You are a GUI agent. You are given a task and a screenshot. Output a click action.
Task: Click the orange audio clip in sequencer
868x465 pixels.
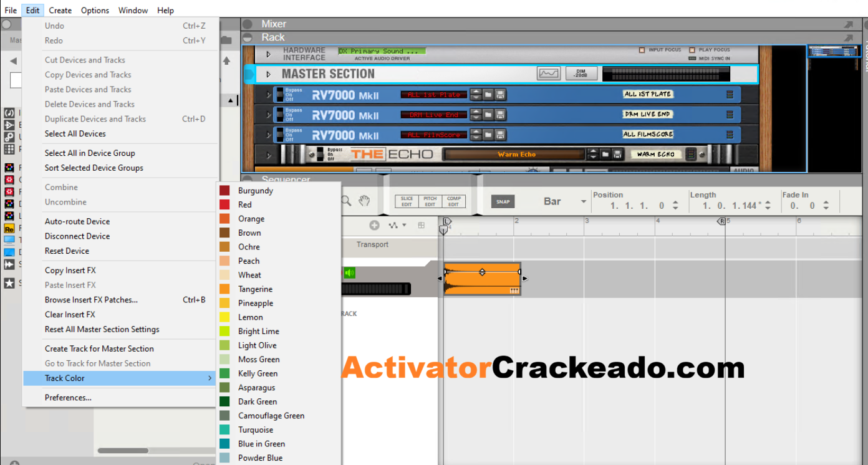point(482,279)
